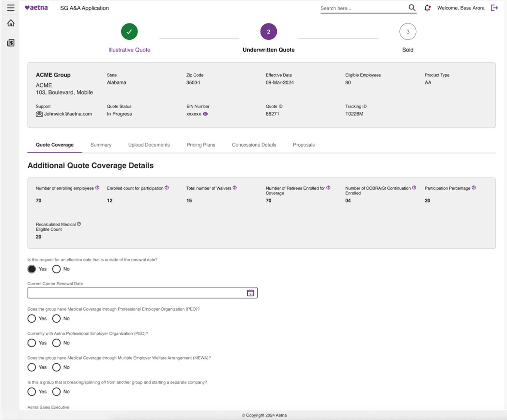Viewport: 507px width, 420px height.
Task: Choose No for MEWA coverage question
Action: click(56, 367)
